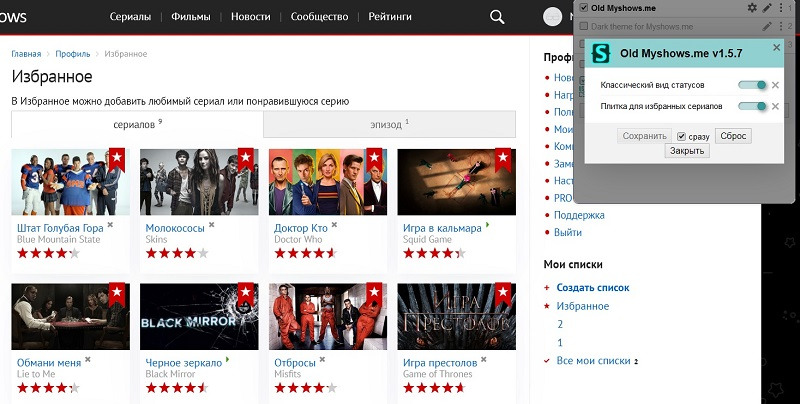Go to Главная breadcrumb link
800x404 pixels.
coord(26,54)
